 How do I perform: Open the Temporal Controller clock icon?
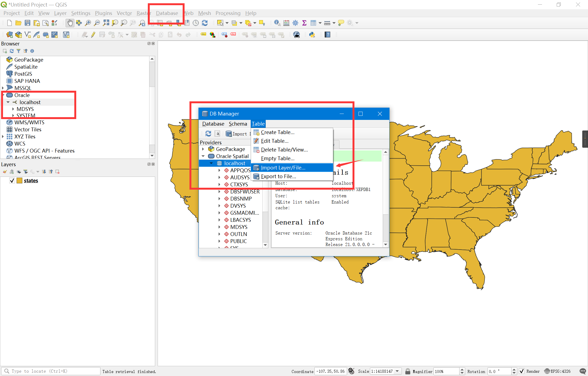(x=196, y=23)
